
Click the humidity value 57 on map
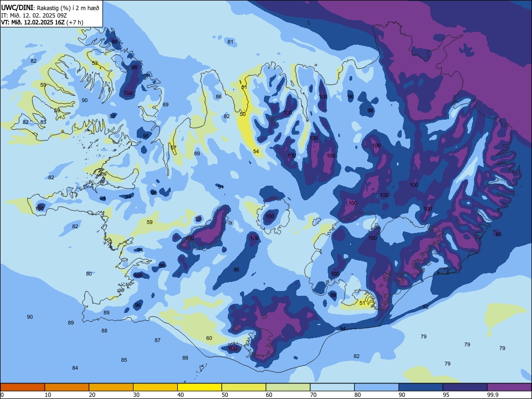click(173, 147)
